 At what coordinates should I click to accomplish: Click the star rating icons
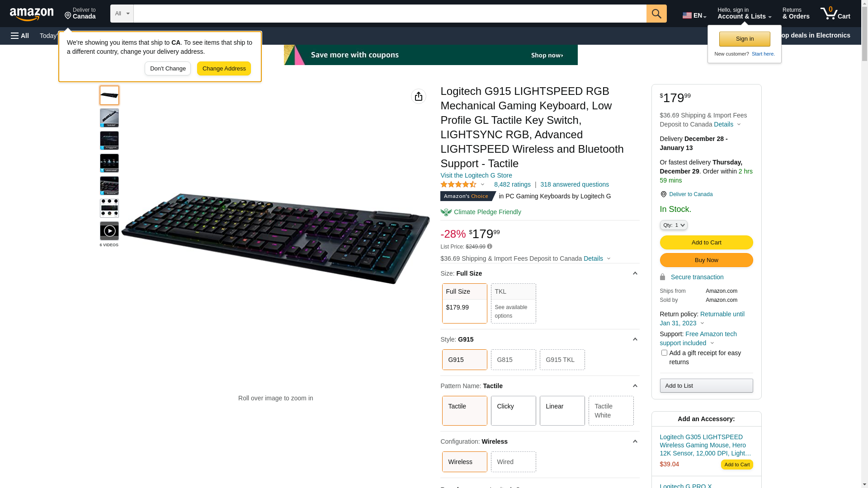pyautogui.click(x=458, y=184)
